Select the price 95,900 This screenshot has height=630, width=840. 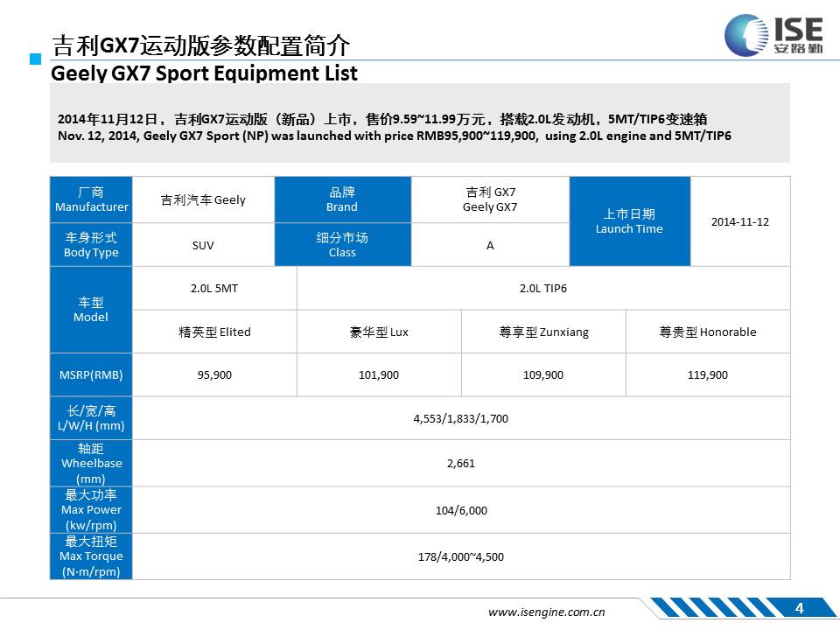point(214,375)
